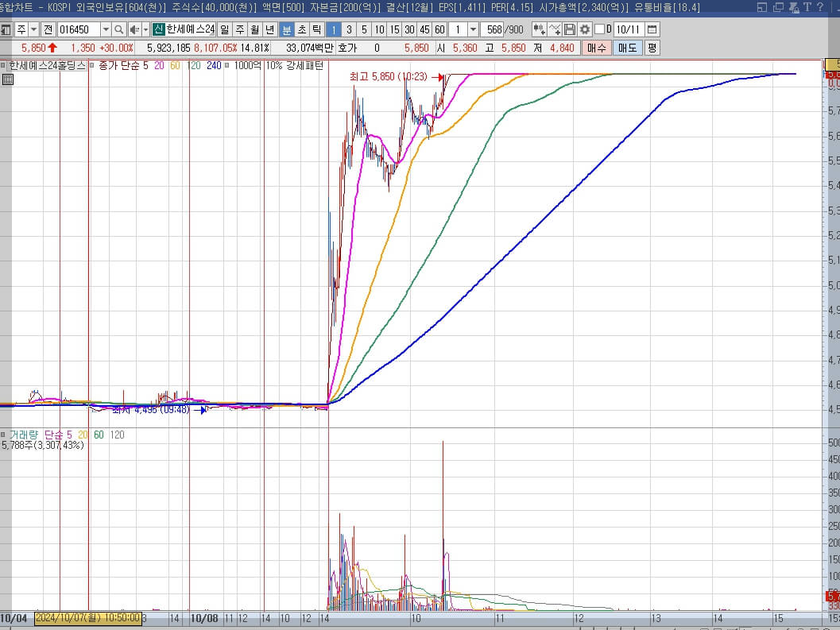
Task: Click the magenta 20 moving average label
Action: pyautogui.click(x=159, y=65)
